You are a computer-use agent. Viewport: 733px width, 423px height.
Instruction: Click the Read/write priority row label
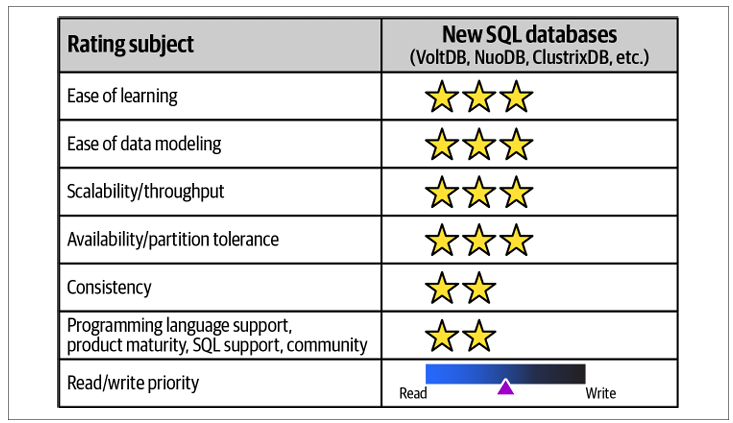pos(133,382)
